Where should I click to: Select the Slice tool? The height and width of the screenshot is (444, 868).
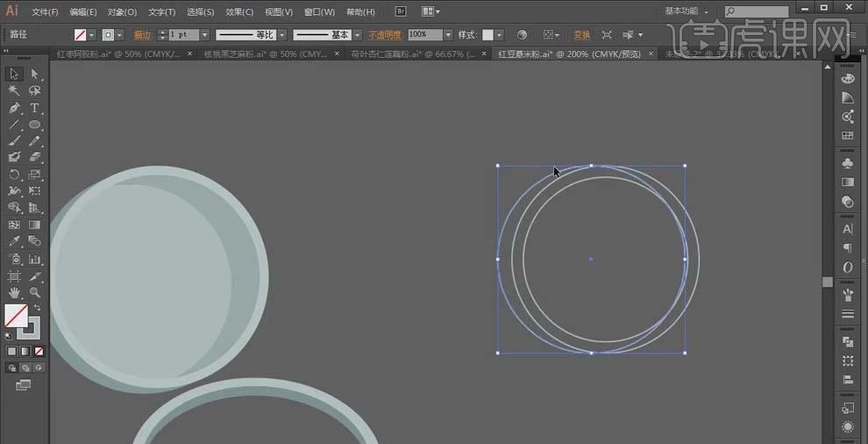pos(35,276)
